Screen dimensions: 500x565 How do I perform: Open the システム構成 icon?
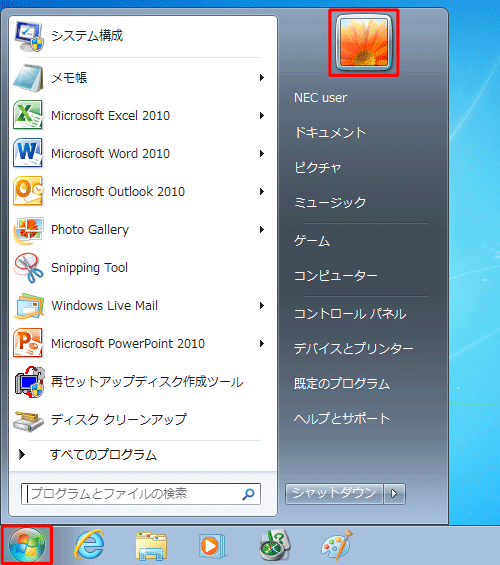tap(29, 36)
